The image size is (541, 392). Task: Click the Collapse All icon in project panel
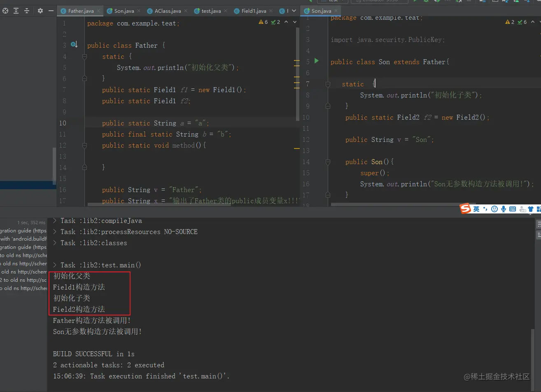[27, 11]
